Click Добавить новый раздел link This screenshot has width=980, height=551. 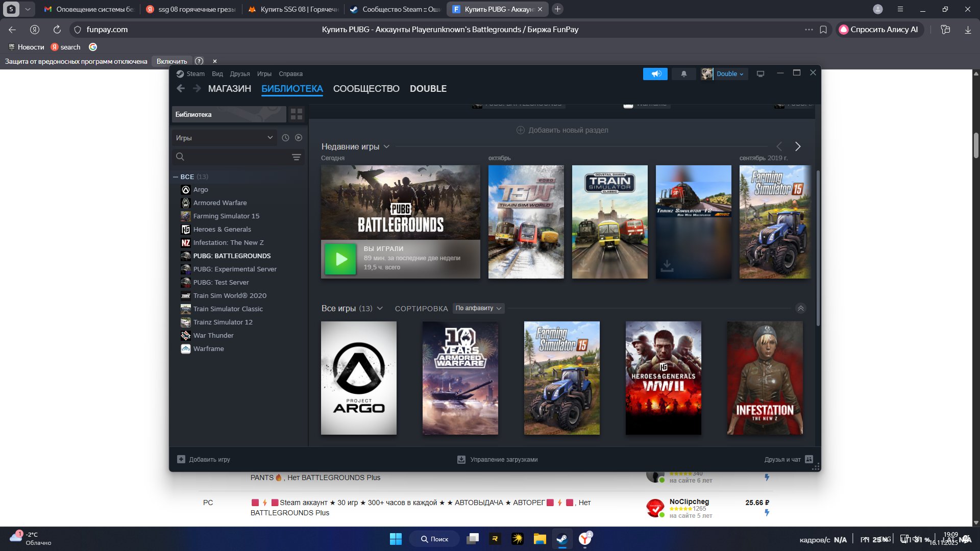[x=562, y=130]
